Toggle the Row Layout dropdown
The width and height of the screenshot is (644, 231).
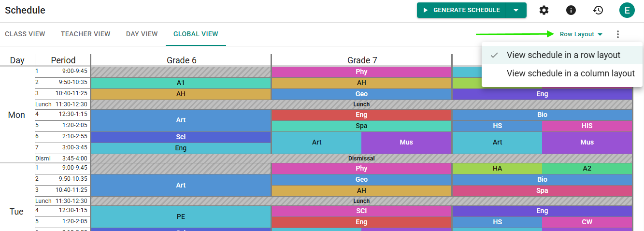point(581,34)
